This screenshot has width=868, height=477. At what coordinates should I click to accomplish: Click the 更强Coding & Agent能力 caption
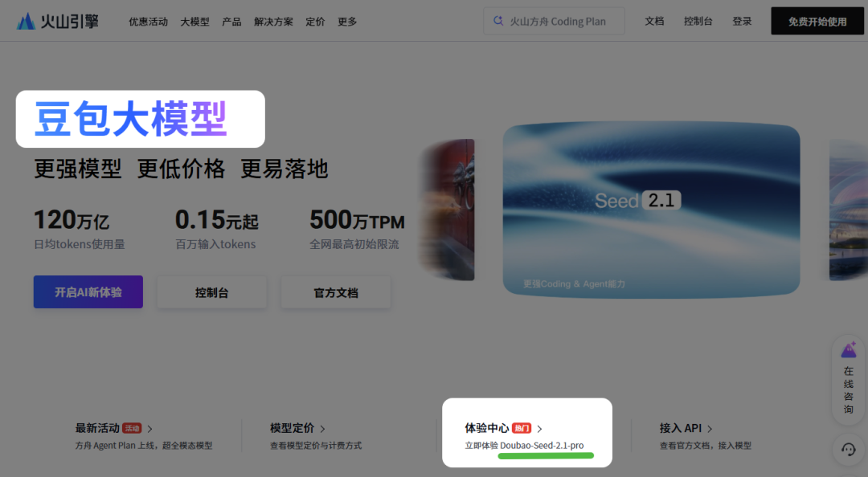[574, 284]
